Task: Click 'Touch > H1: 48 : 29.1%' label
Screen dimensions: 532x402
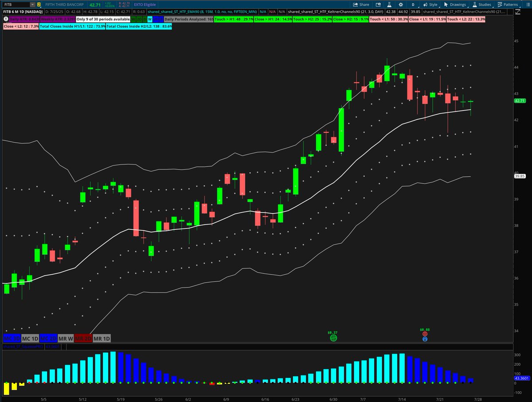Action: [234, 19]
